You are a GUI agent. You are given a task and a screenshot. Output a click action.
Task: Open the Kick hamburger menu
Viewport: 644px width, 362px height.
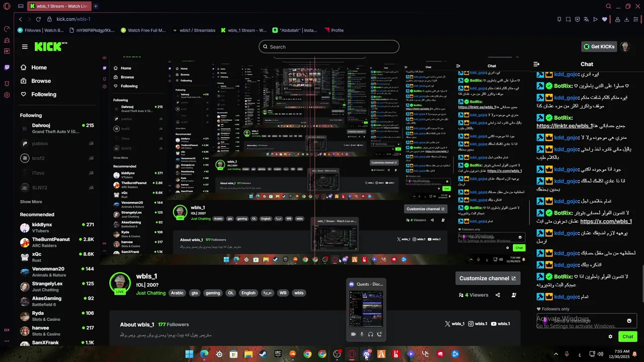[x=25, y=47]
